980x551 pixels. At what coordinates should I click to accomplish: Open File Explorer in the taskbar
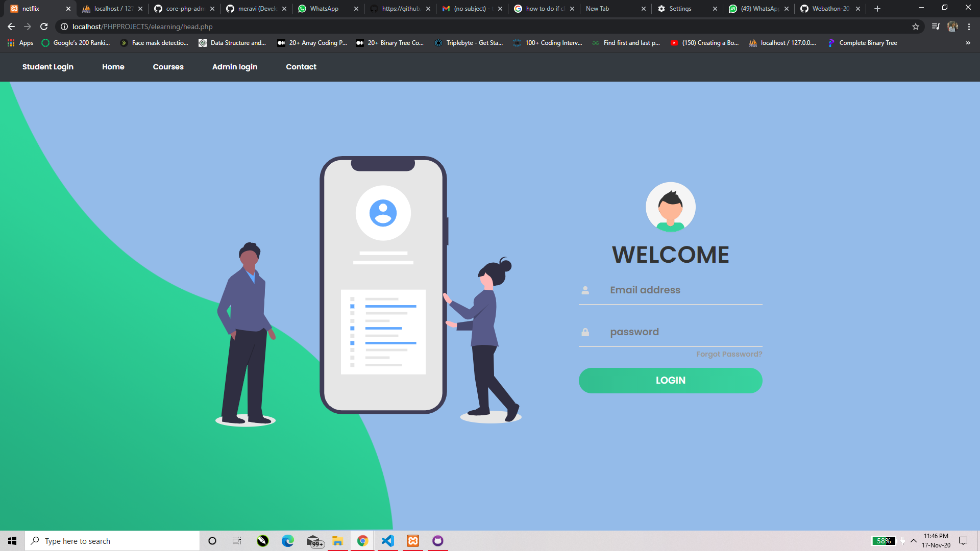tap(337, 541)
